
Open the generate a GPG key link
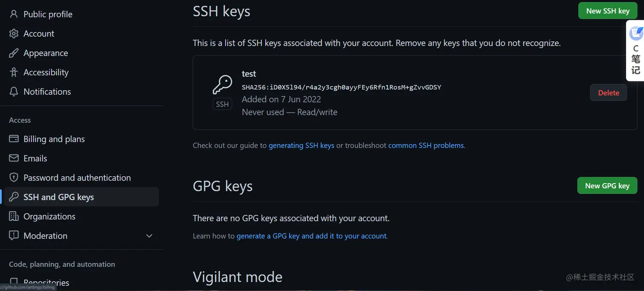[312, 236]
